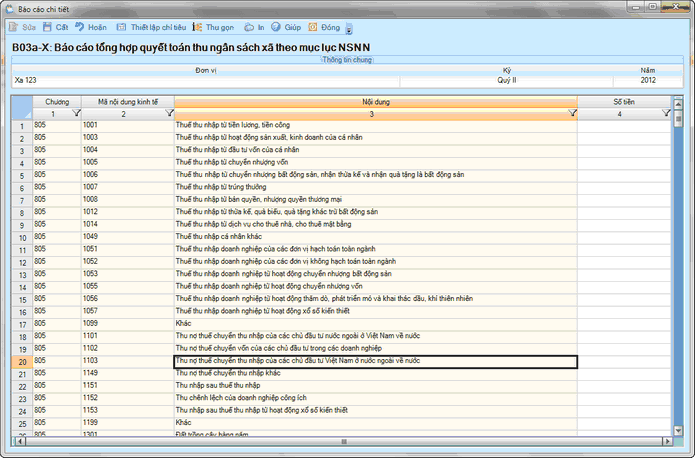Open the toolbar overflow options arrow
The image size is (695, 458).
pyautogui.click(x=349, y=29)
